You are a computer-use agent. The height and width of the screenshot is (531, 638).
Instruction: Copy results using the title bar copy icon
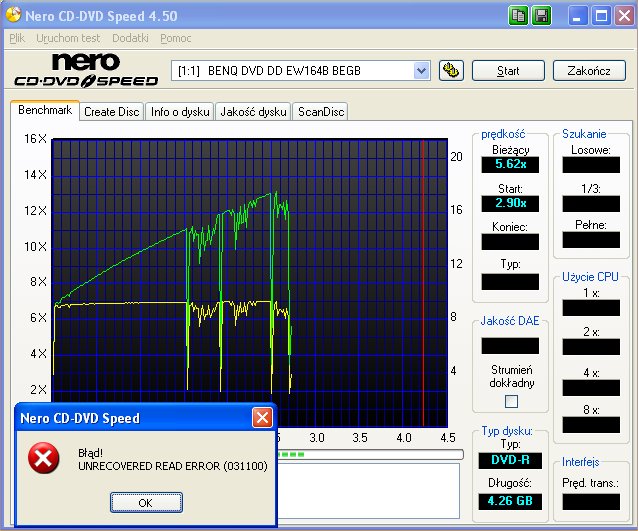tap(518, 16)
